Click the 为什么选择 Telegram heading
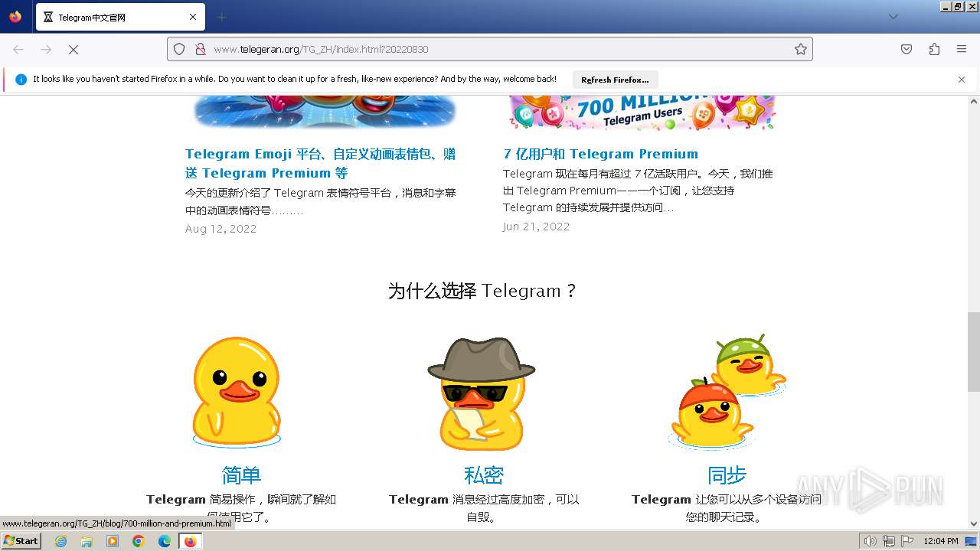The height and width of the screenshot is (551, 980). click(482, 291)
